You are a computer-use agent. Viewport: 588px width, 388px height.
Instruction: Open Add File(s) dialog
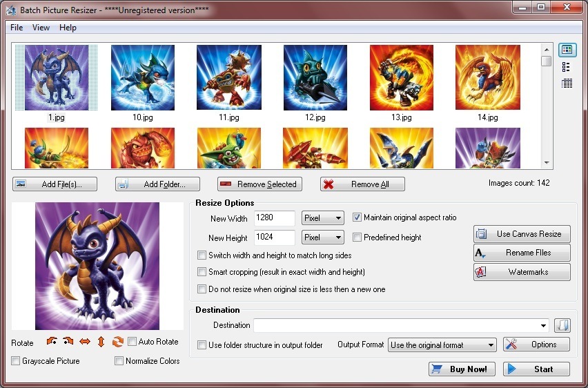pyautogui.click(x=55, y=184)
